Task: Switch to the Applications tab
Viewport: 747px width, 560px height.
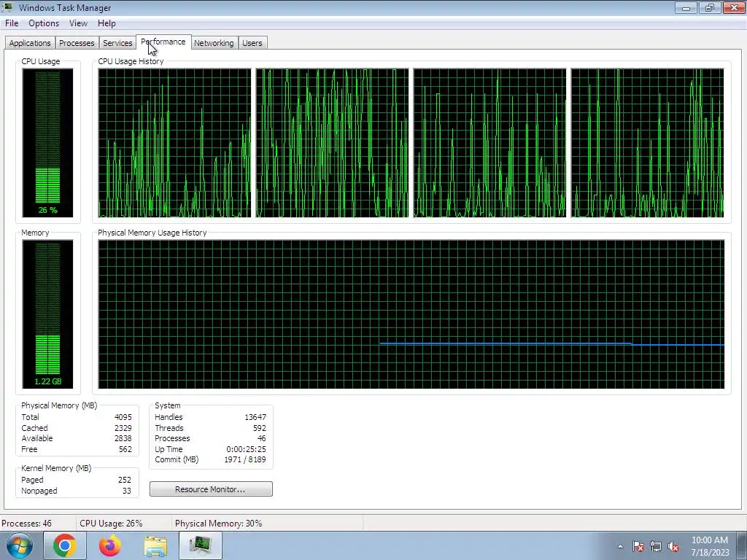Action: click(30, 43)
